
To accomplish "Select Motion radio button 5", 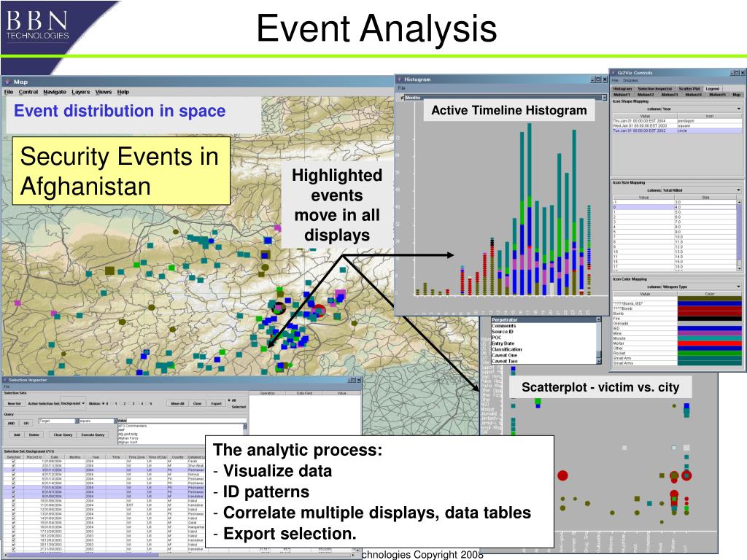I will click(x=147, y=403).
